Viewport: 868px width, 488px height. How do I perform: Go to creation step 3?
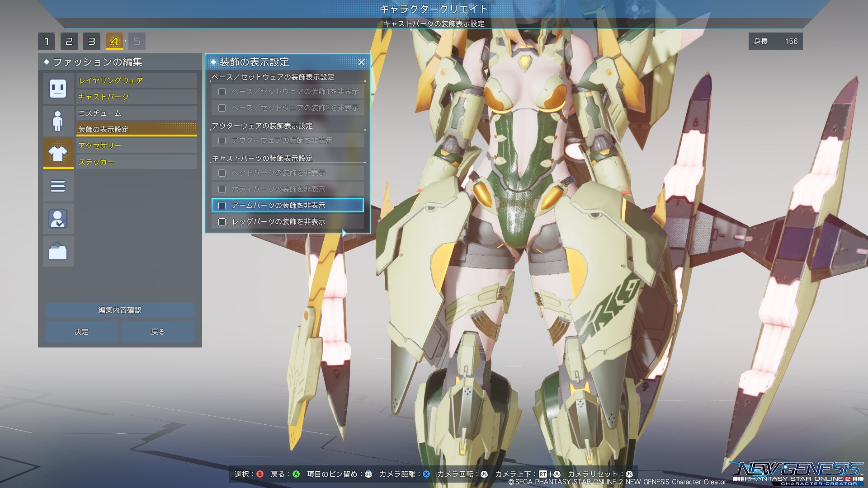click(x=92, y=41)
